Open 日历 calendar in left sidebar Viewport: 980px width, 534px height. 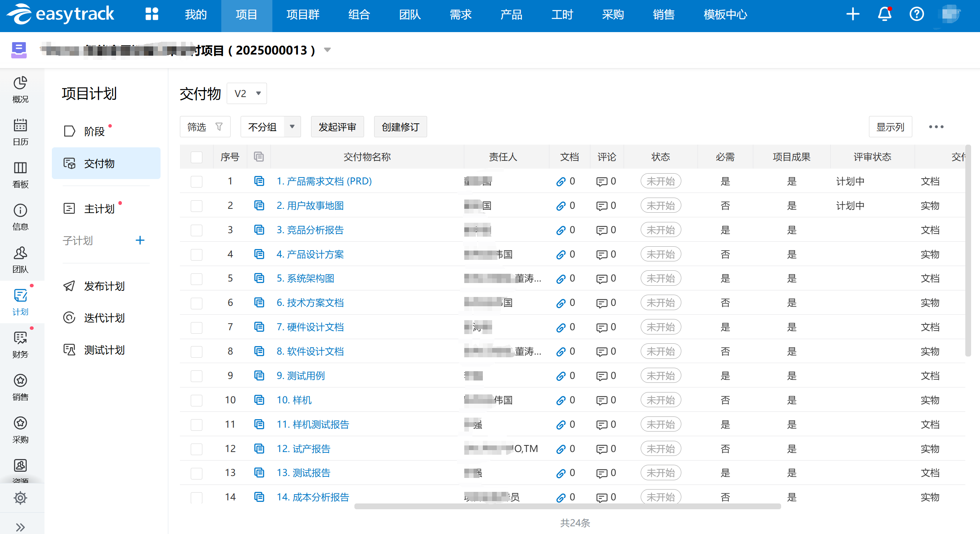pos(20,132)
